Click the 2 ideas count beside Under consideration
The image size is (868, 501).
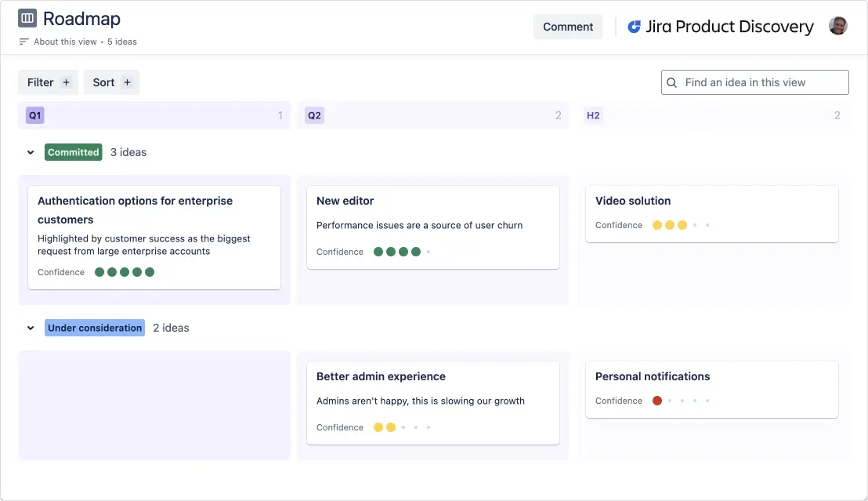click(x=171, y=328)
